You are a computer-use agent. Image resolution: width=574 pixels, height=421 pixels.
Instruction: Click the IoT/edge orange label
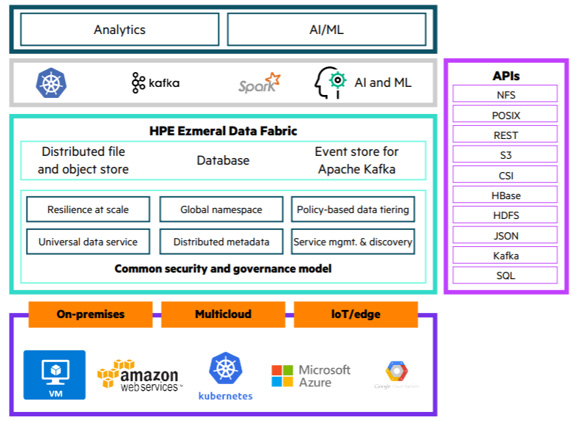pyautogui.click(x=356, y=314)
